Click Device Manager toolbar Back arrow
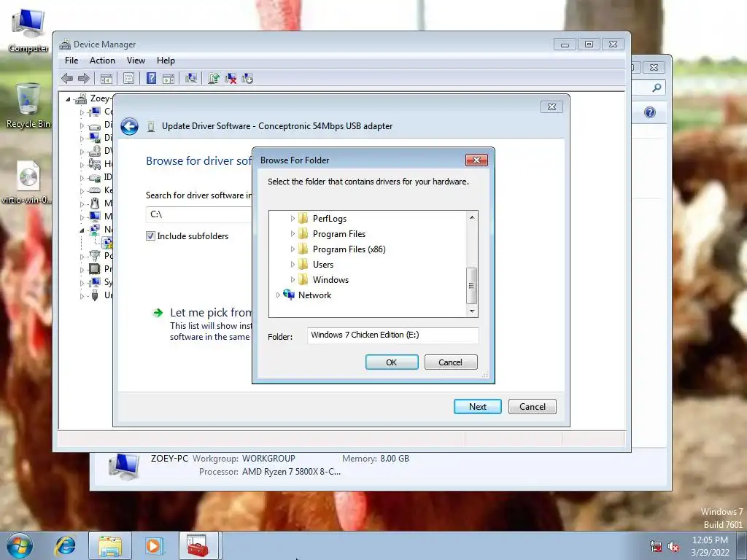Viewport: 747px width, 560px height. [67, 79]
